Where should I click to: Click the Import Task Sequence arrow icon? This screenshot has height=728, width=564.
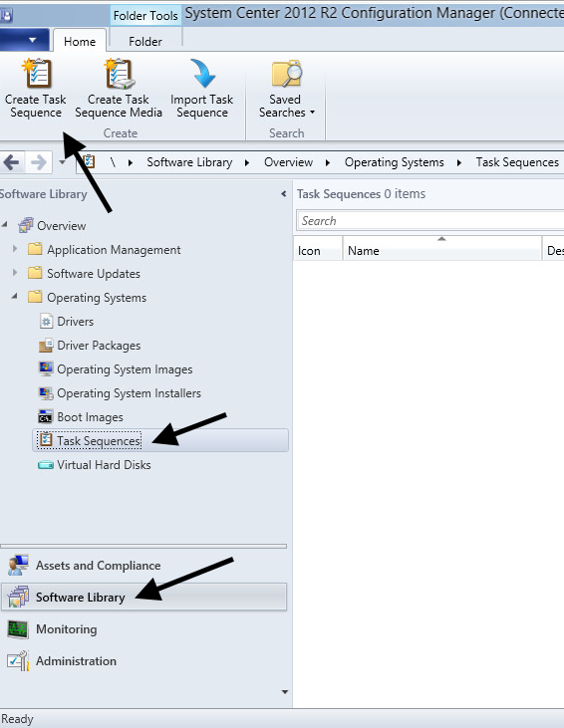[x=202, y=74]
